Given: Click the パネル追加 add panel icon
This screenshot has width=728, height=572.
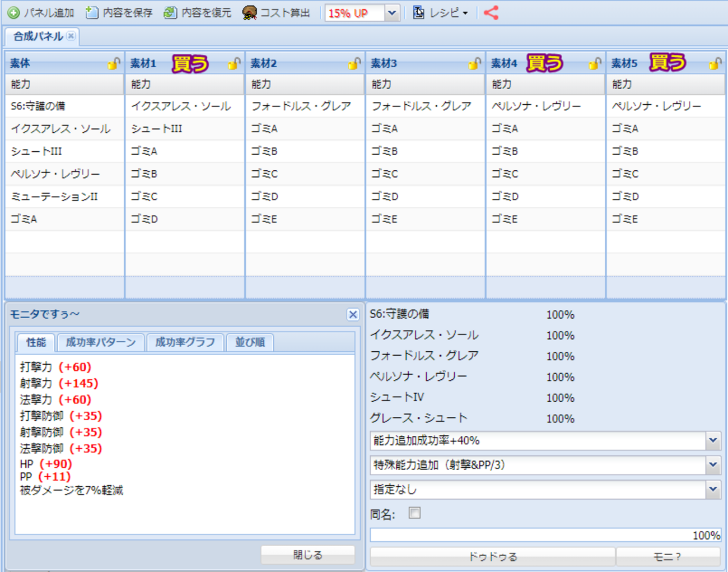Looking at the screenshot, I should [x=13, y=13].
